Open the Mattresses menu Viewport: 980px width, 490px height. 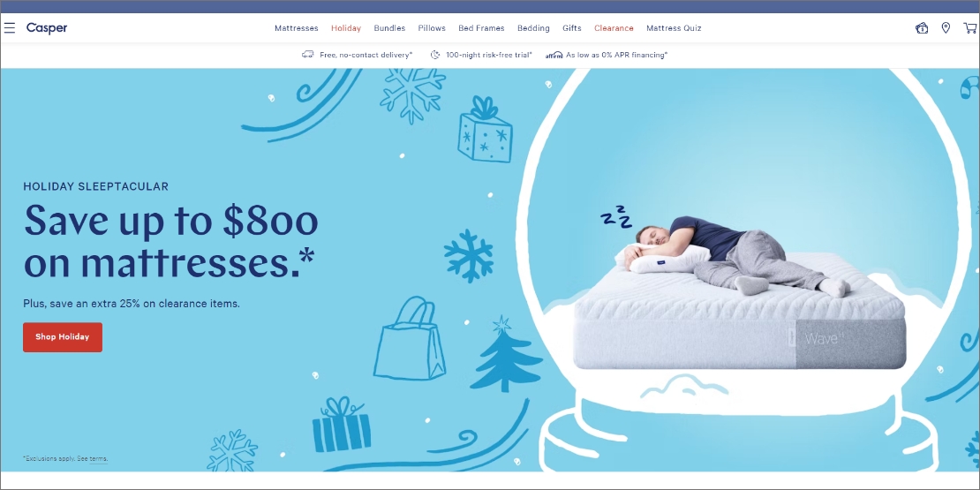(x=297, y=28)
